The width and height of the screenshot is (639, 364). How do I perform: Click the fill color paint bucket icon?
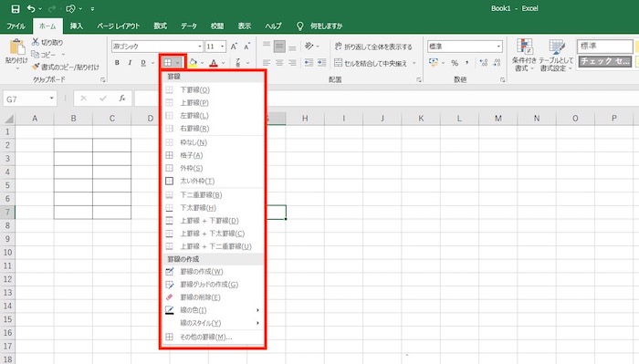193,63
